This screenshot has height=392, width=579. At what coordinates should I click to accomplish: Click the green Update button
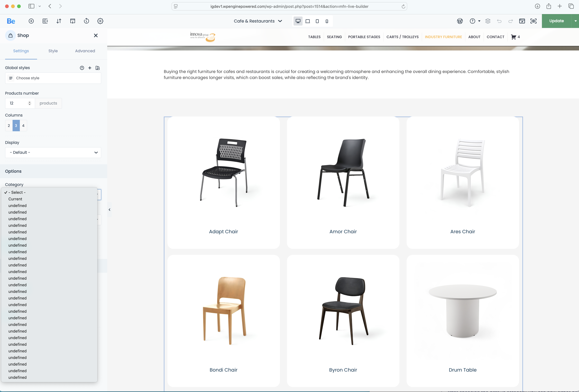pyautogui.click(x=556, y=21)
